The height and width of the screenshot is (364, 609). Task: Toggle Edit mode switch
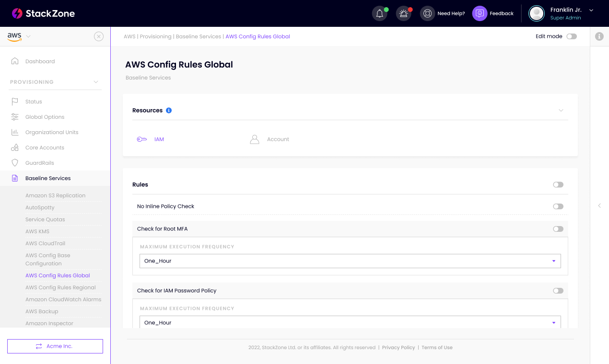click(x=572, y=36)
